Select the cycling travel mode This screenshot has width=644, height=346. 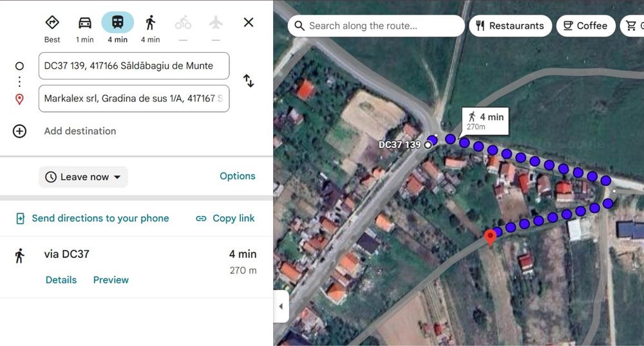[183, 23]
